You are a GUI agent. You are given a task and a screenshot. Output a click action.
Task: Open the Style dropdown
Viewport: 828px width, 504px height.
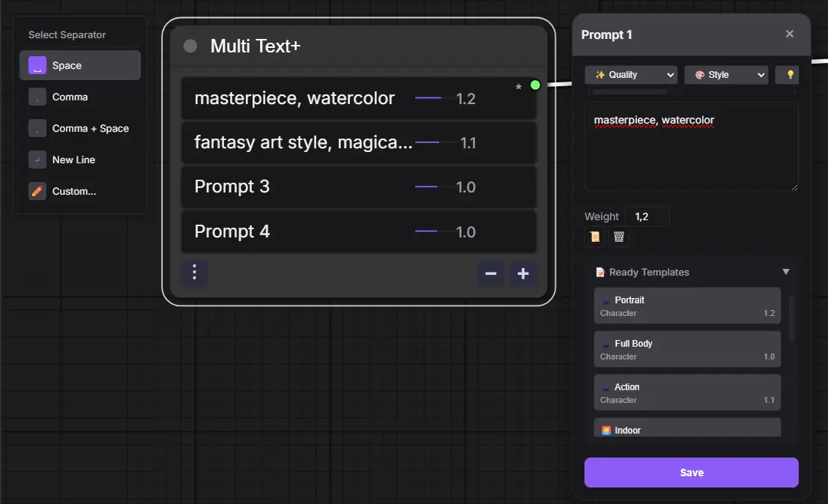click(725, 75)
